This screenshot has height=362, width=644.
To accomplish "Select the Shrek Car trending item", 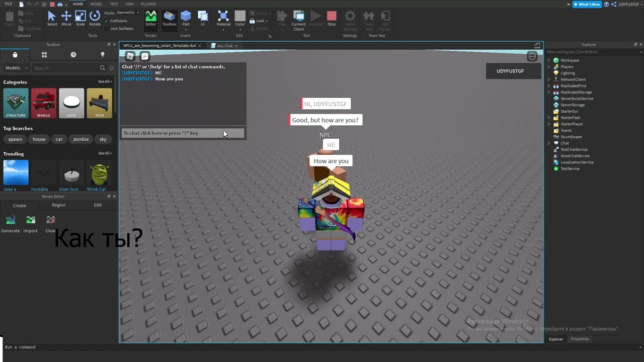I will pos(99,175).
